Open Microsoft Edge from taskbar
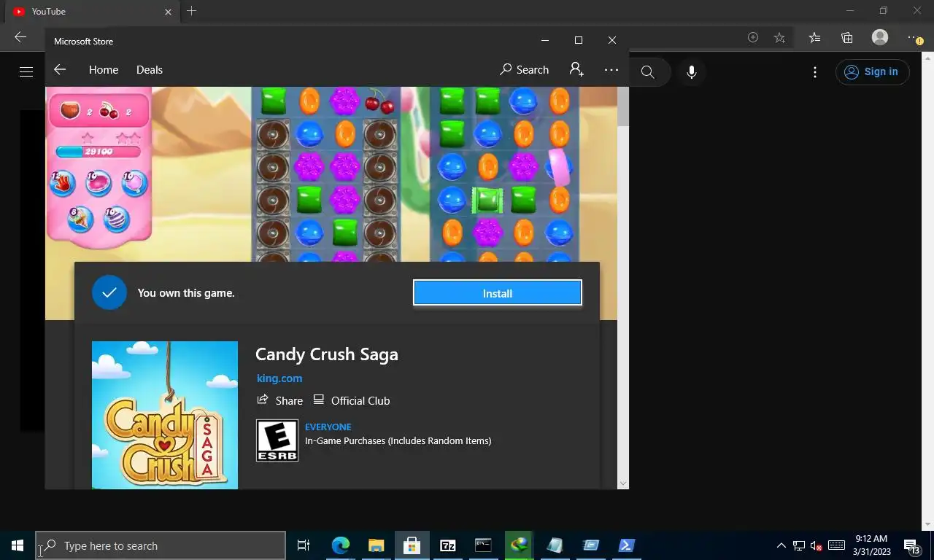Image resolution: width=934 pixels, height=560 pixels. [x=341, y=545]
